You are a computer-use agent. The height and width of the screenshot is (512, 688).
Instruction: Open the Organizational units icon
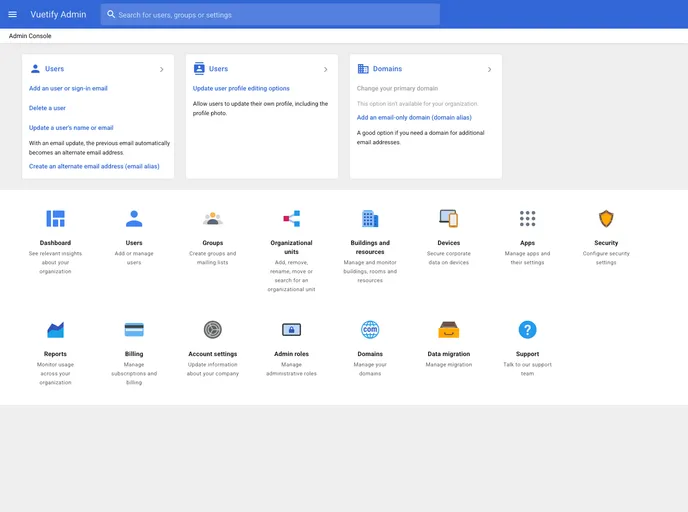(291, 218)
